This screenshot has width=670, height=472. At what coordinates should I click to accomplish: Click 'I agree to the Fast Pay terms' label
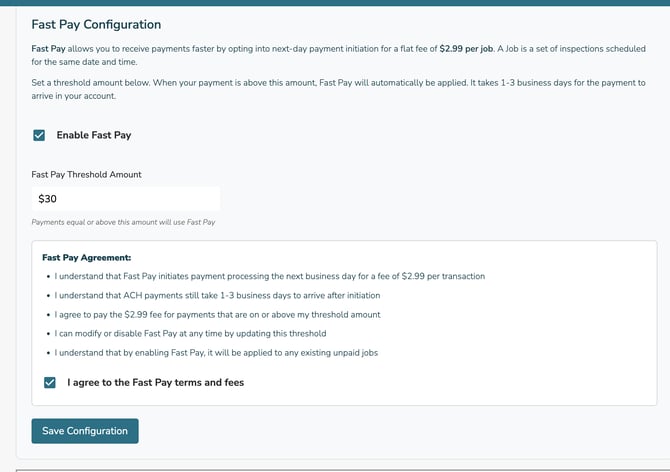[x=155, y=382]
